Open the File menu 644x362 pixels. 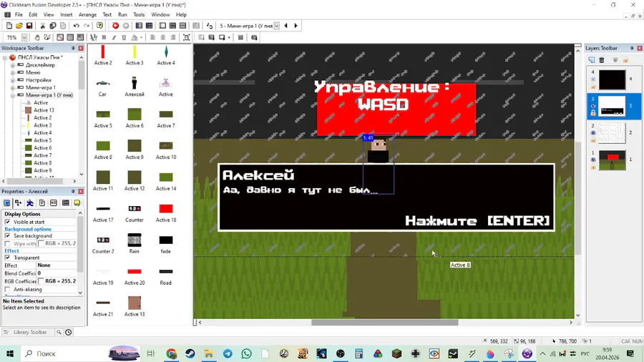[19, 14]
